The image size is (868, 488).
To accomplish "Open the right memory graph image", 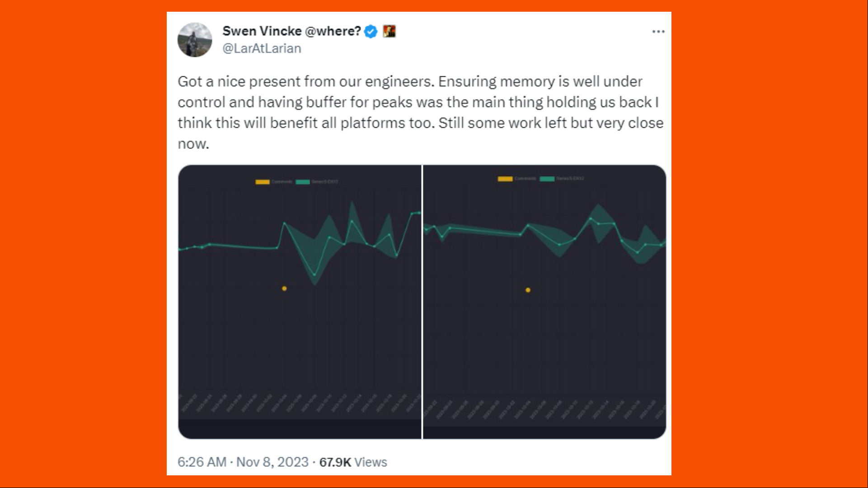I will [544, 302].
